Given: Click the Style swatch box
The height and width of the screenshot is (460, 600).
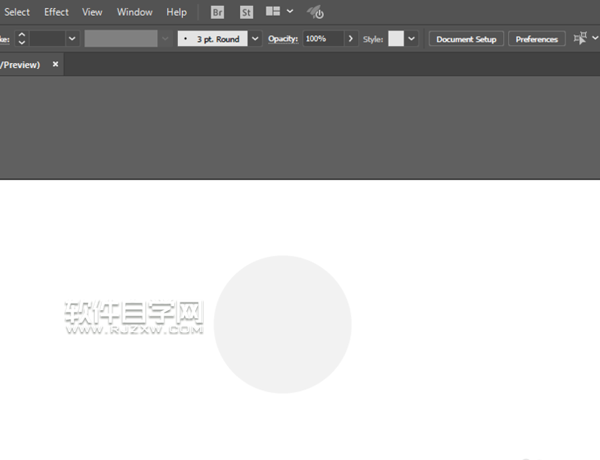Looking at the screenshot, I should click(x=396, y=39).
